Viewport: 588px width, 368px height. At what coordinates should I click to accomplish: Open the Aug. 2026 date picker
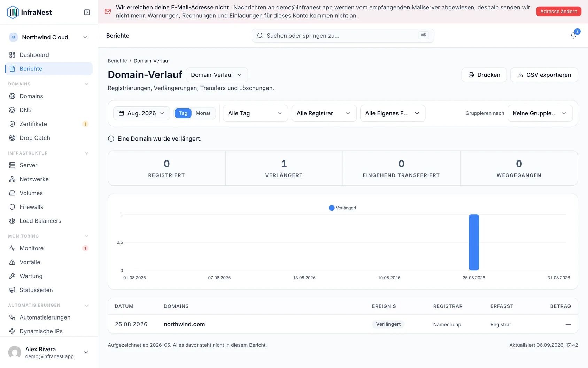[x=141, y=113]
